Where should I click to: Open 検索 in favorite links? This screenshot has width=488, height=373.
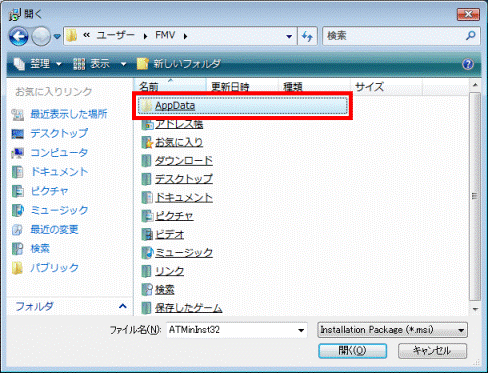pos(40,248)
